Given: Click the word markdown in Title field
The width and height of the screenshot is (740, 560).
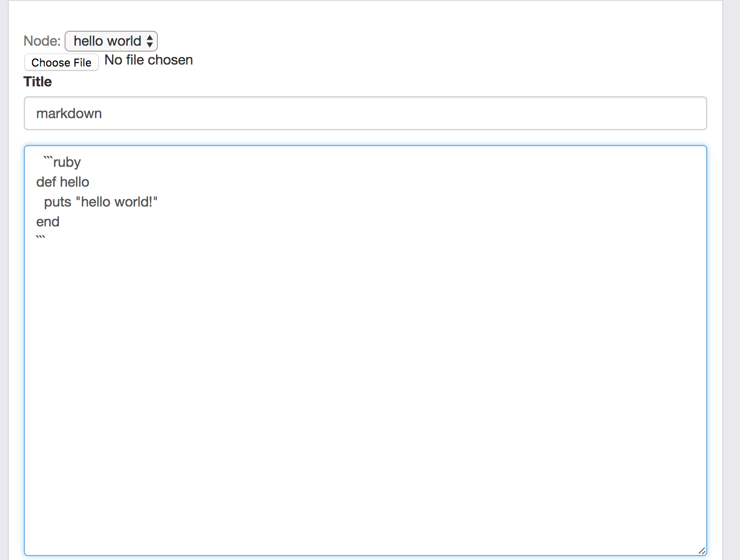Looking at the screenshot, I should [69, 114].
